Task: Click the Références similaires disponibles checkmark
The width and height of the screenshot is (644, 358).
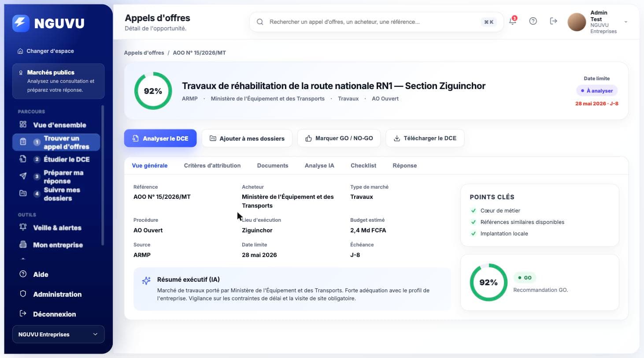Action: point(474,222)
